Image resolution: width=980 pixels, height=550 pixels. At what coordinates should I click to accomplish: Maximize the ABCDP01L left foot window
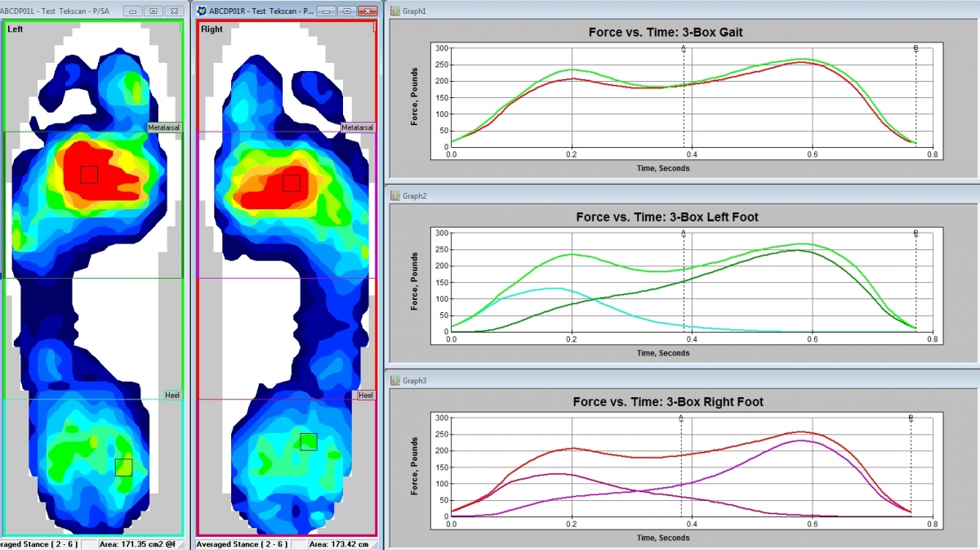[154, 11]
